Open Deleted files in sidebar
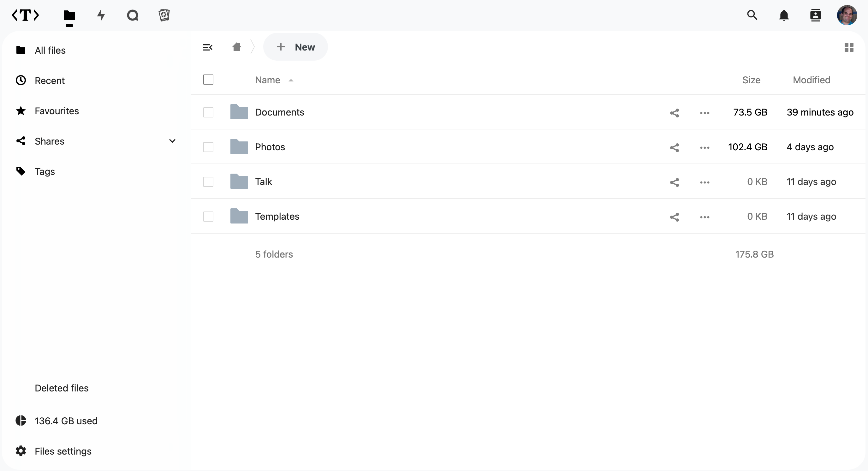This screenshot has height=471, width=868. click(96, 388)
